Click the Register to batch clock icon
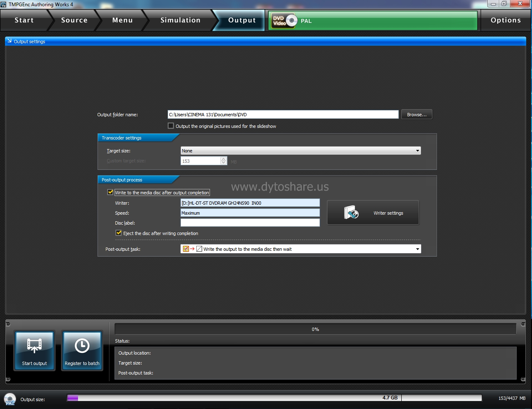The image size is (532, 409). point(82,345)
